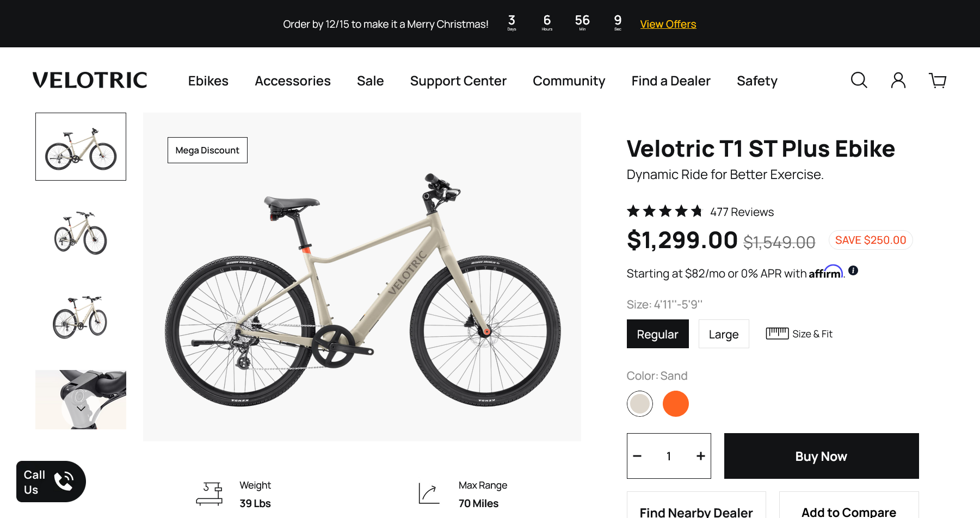This screenshot has width=980, height=518.
Task: Expand more thumbnails with down chevron
Action: point(81,409)
